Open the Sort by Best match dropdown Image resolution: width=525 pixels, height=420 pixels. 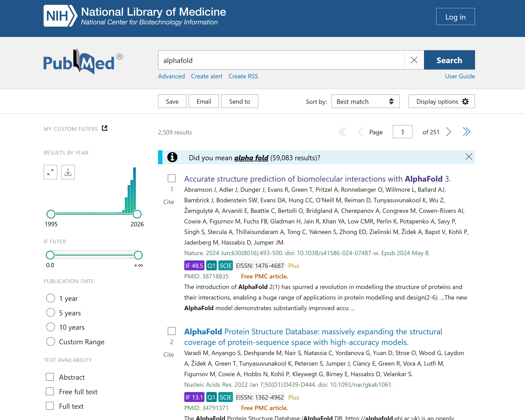point(365,101)
